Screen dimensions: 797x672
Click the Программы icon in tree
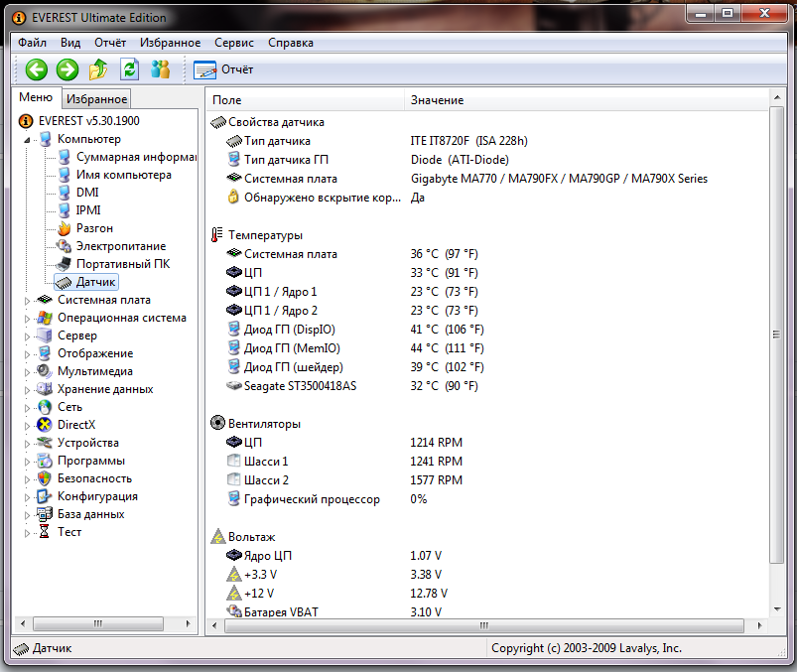pyautogui.click(x=45, y=461)
